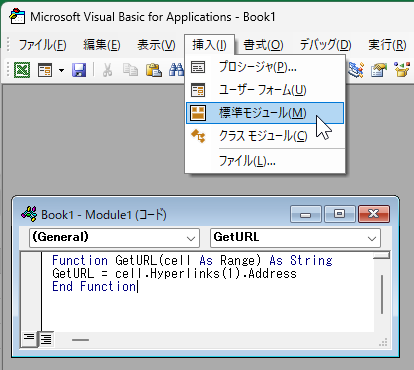414x370 pixels.
Task: Choose クラス モジュール(C) from the menu
Action: tap(265, 136)
